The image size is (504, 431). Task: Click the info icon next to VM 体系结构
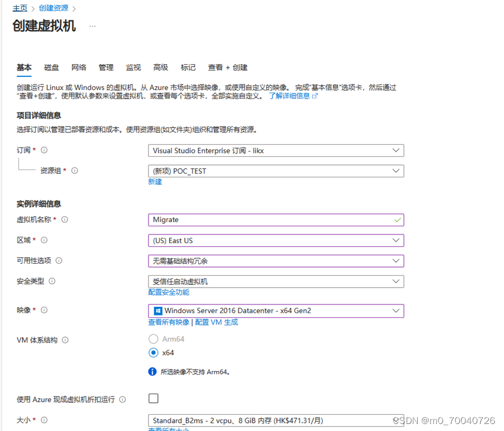pos(65,340)
